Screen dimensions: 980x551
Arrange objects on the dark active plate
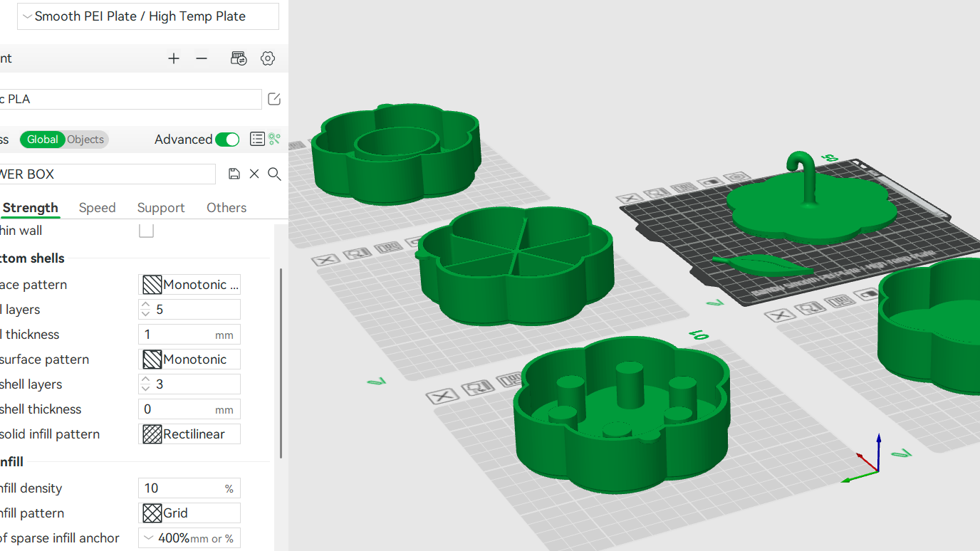click(683, 188)
